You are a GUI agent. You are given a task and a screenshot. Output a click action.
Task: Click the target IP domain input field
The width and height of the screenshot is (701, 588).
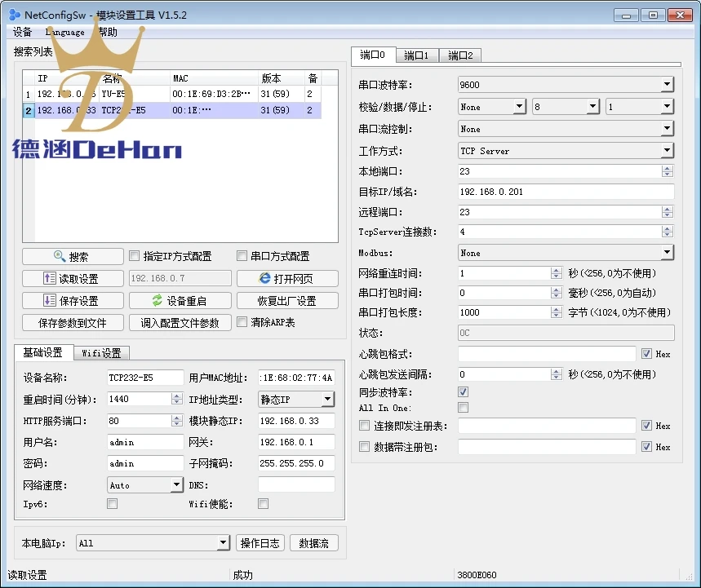pyautogui.click(x=566, y=192)
